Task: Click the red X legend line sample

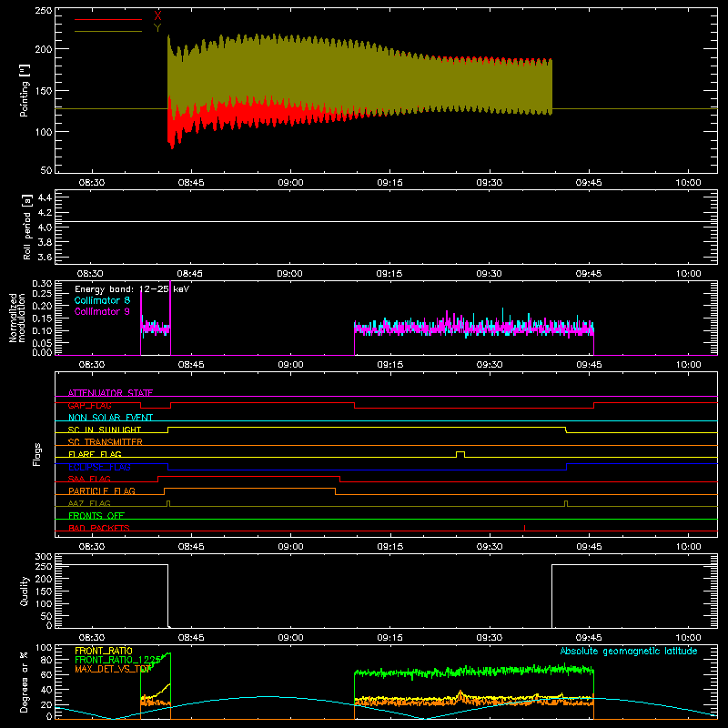Action: (108, 19)
